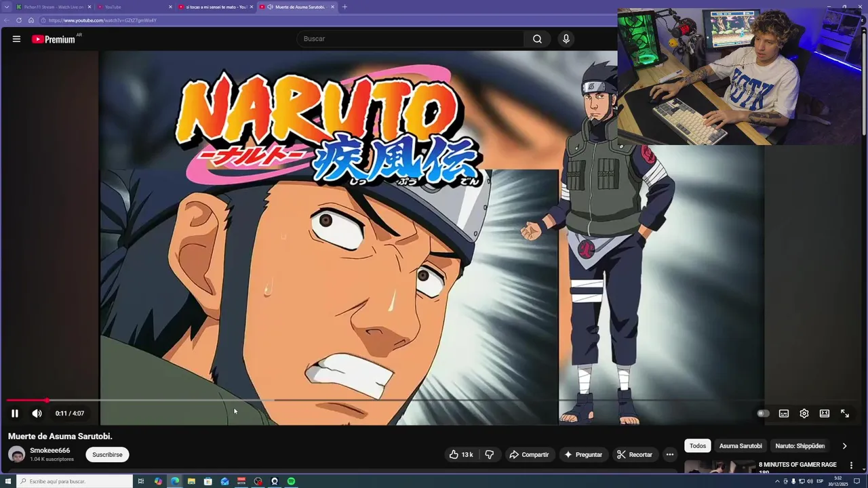This screenshot has height=488, width=868.
Task: Toggle subtitles captions button
Action: coord(784,413)
